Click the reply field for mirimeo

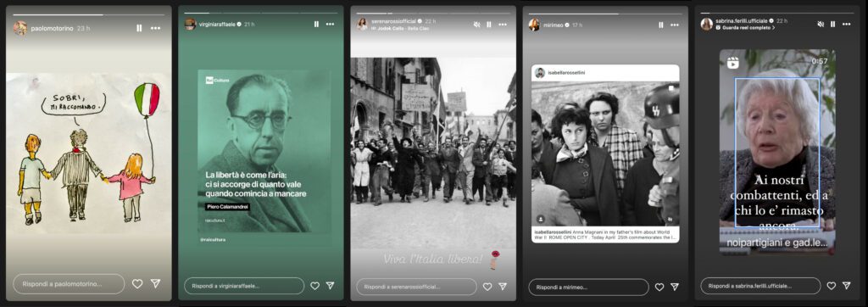point(588,287)
